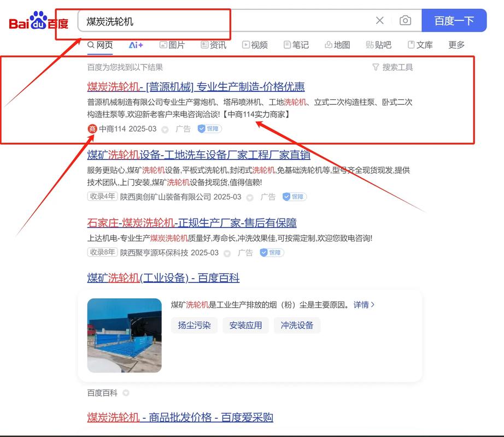Clear the search box with the X icon
The height and width of the screenshot is (437, 504).
click(x=379, y=21)
